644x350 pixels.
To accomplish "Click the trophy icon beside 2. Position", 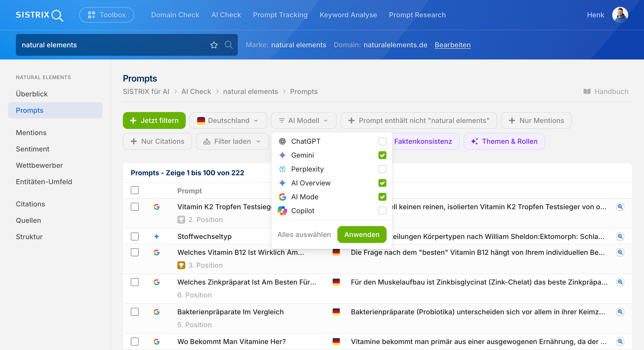I will [181, 220].
